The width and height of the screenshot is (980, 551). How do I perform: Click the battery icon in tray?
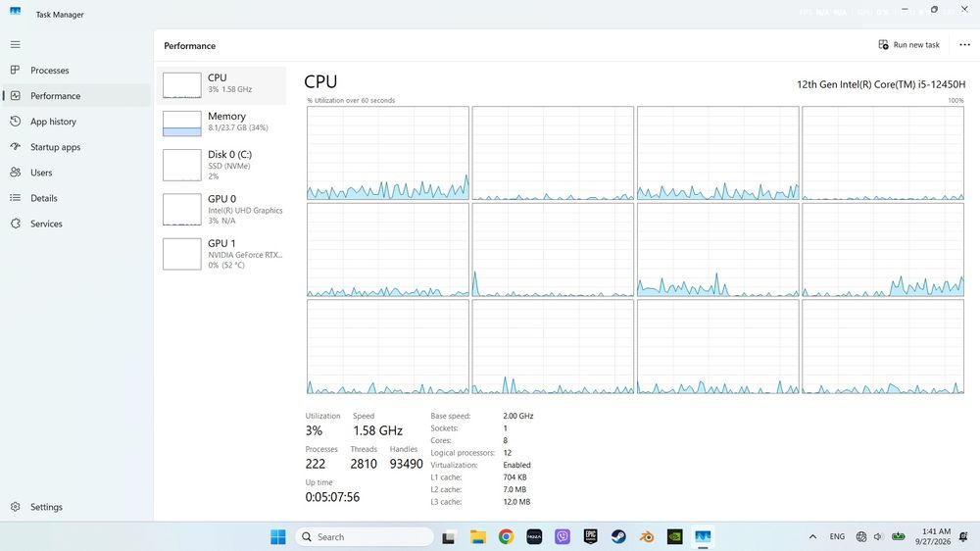click(x=898, y=536)
